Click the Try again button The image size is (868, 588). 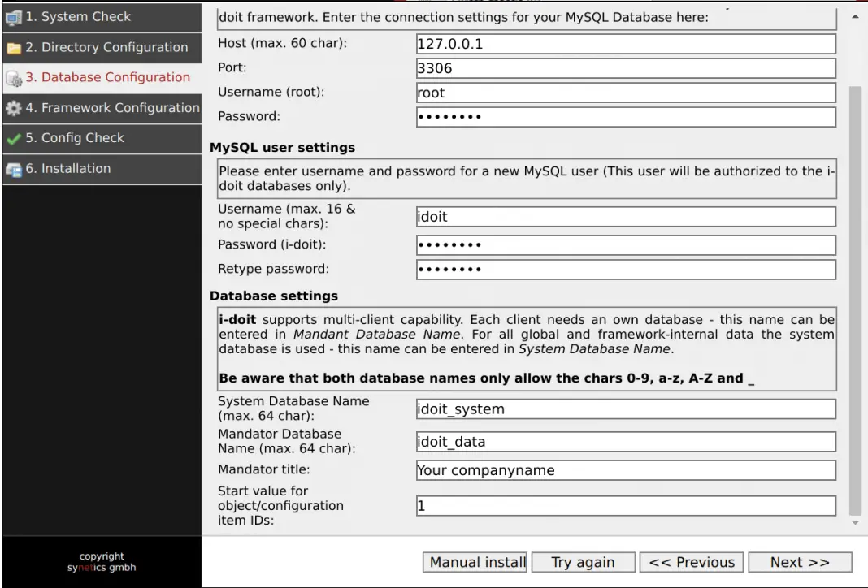[583, 562]
